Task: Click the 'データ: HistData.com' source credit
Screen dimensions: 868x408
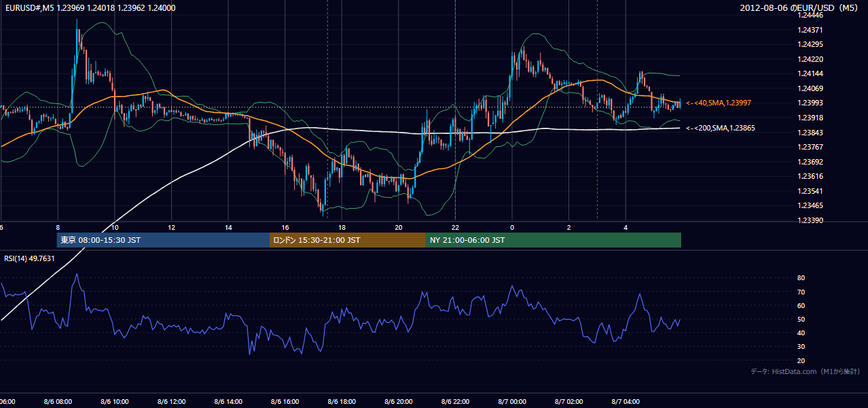Action: 806,371
